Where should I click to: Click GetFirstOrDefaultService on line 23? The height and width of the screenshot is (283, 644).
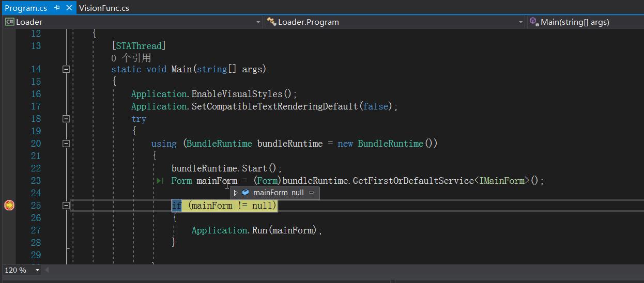tap(413, 181)
